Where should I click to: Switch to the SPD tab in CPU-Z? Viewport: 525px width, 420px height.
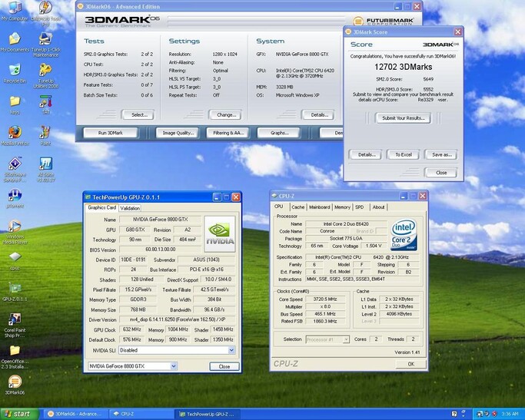(359, 207)
